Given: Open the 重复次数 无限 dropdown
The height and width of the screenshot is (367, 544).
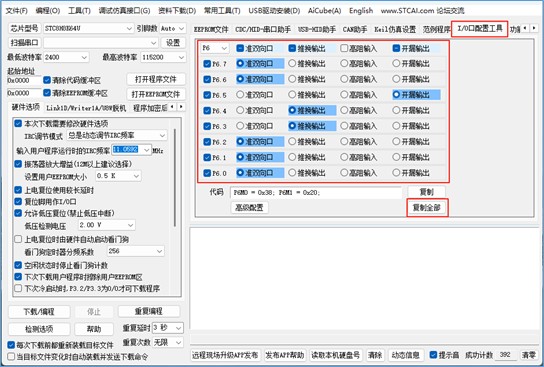Looking at the screenshot, I should (x=168, y=343).
